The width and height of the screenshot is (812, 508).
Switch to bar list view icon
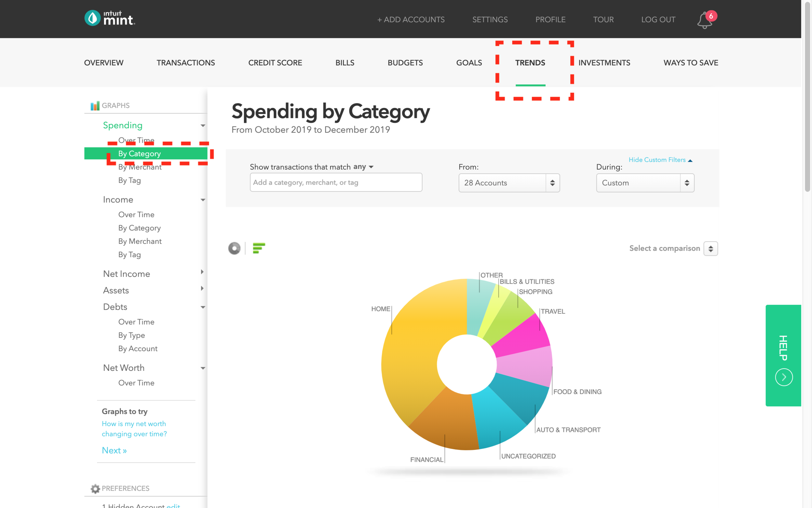259,248
